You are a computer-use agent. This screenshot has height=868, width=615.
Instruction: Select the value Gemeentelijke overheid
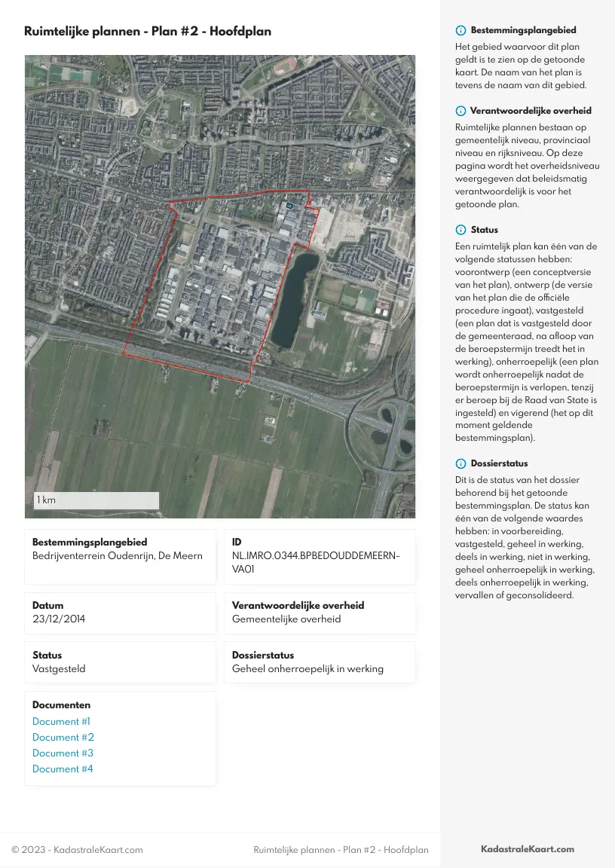click(286, 619)
